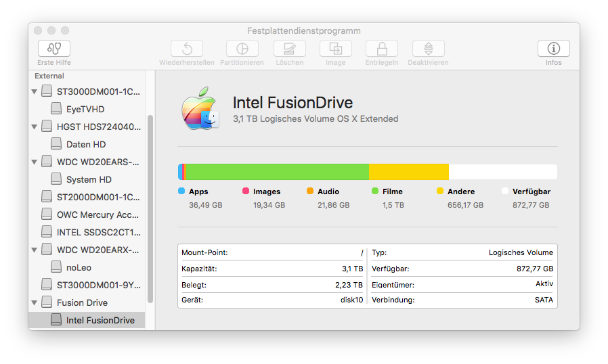
Task: Select the Daten HD volume icon
Action: coord(56,144)
